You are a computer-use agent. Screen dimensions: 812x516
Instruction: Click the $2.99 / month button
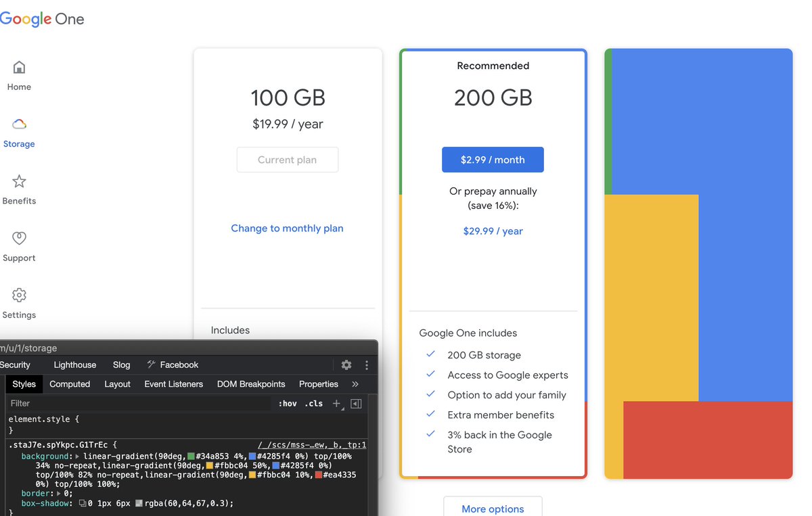click(x=493, y=160)
